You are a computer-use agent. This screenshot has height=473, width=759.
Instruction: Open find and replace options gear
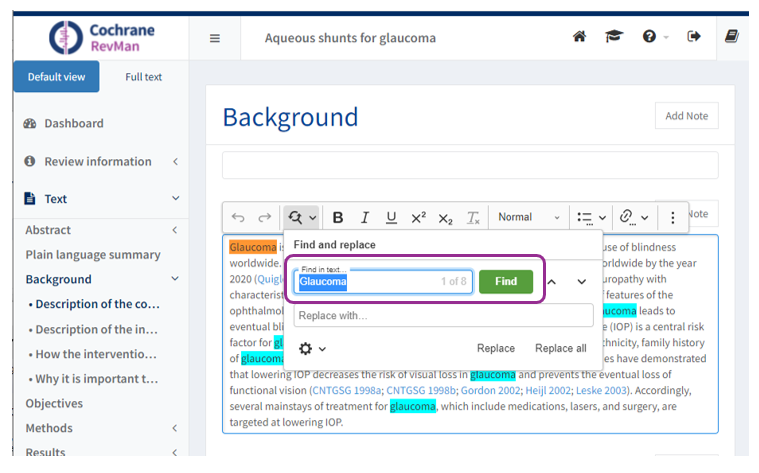tap(311, 348)
